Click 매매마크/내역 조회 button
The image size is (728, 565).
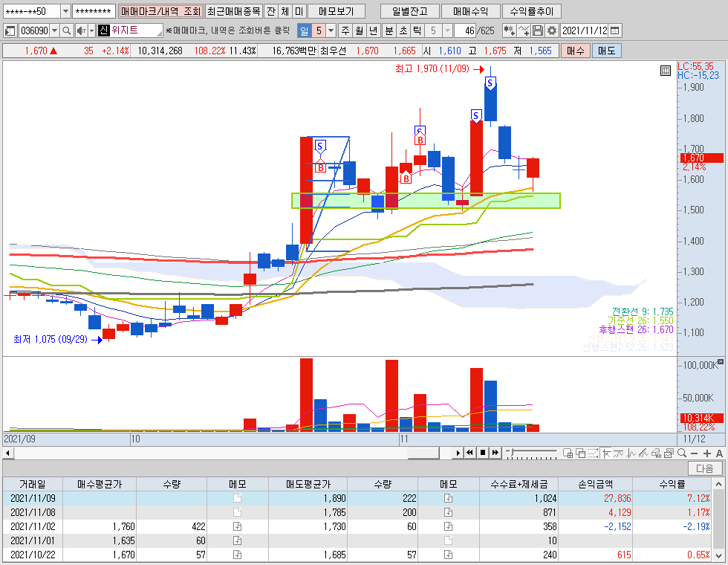(x=160, y=11)
